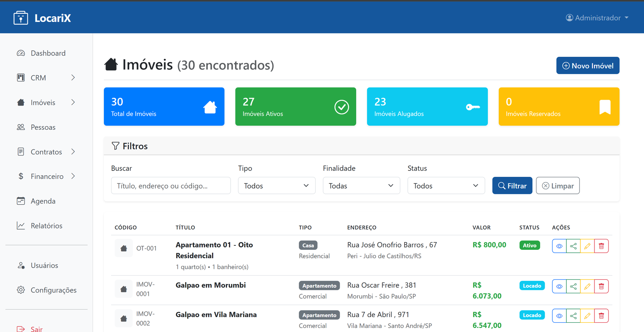
Task: Click the LocariX logo icon
Action: click(x=21, y=18)
